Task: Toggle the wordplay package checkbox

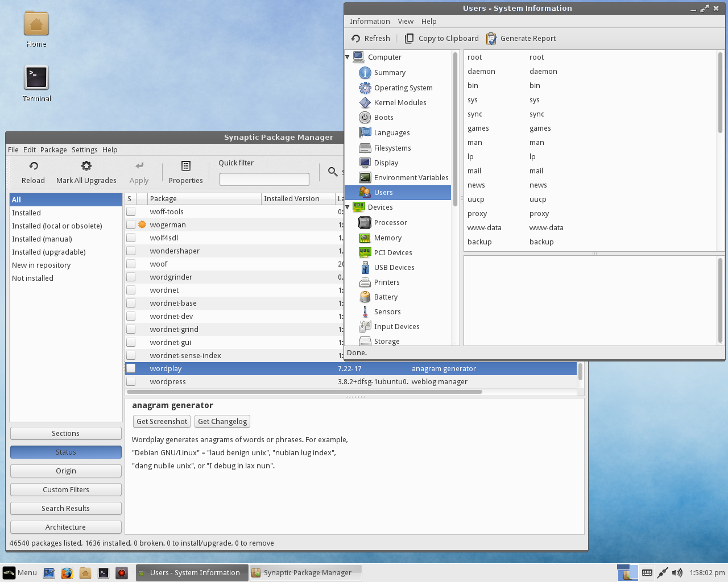Action: point(131,369)
